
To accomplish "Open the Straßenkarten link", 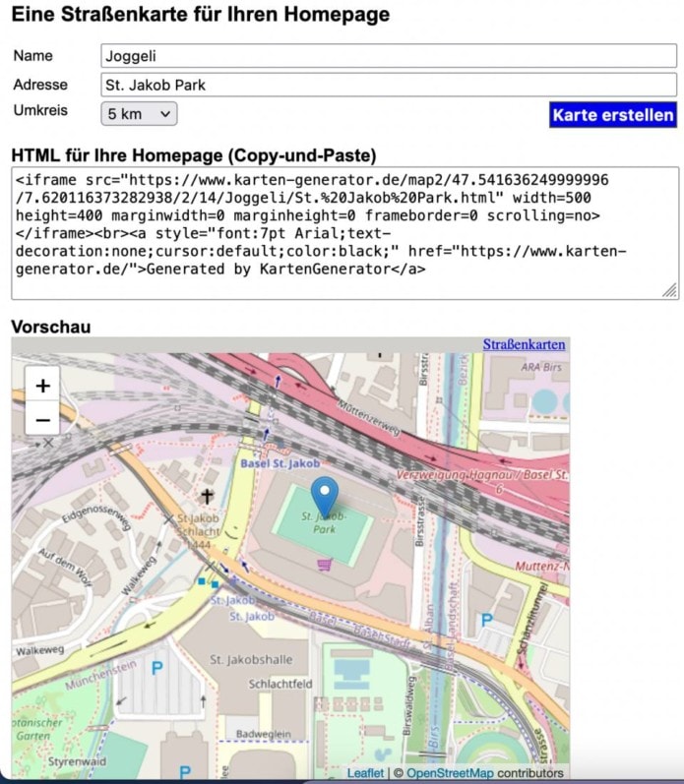I will click(x=524, y=344).
